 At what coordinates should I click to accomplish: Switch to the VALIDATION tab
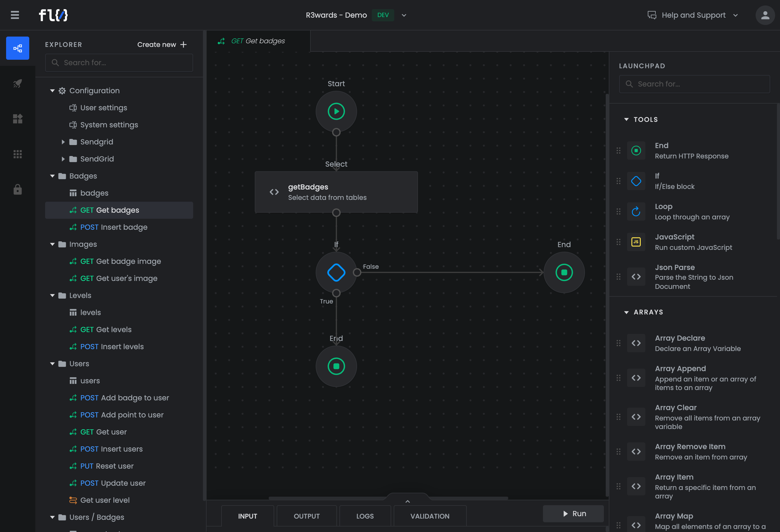(430, 516)
